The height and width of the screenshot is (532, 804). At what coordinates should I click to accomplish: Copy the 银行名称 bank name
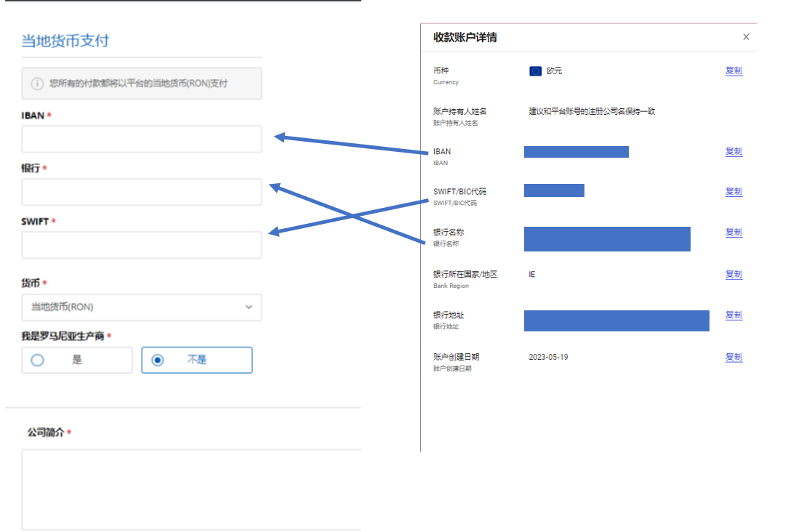(733, 233)
